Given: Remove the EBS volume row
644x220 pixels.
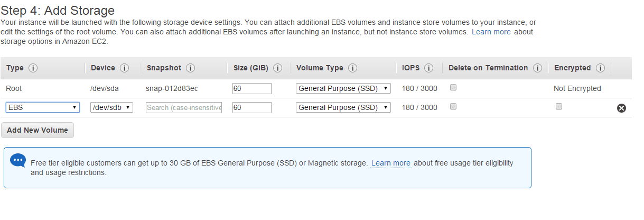Looking at the screenshot, I should 621,108.
